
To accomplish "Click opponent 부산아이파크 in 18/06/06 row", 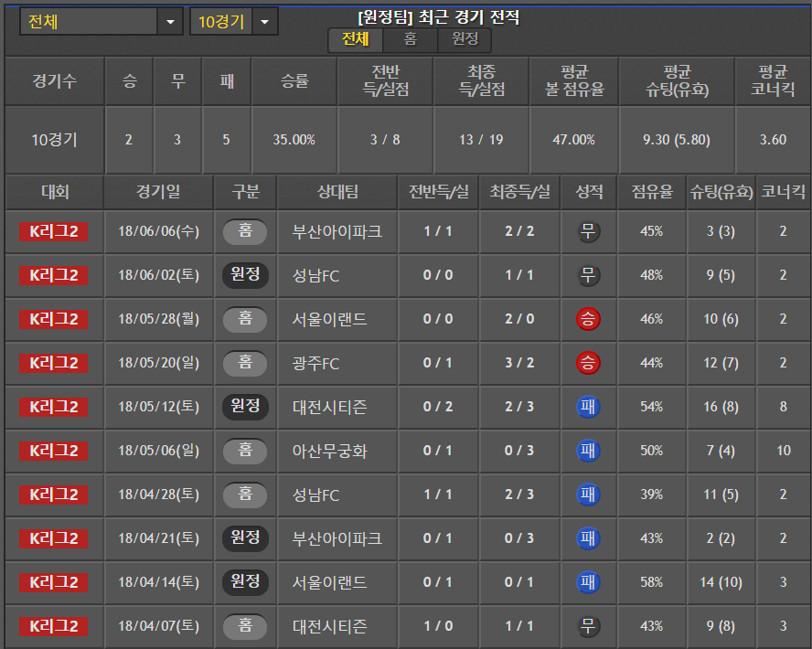I will pyautogui.click(x=337, y=231).
